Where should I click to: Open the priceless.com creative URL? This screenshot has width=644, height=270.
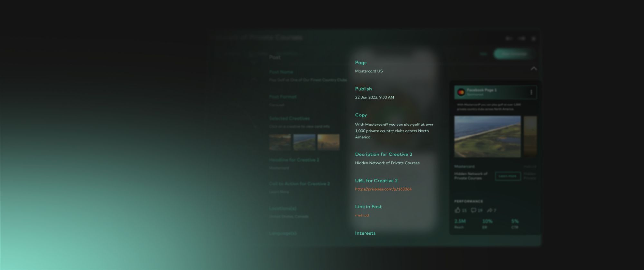coord(383,189)
